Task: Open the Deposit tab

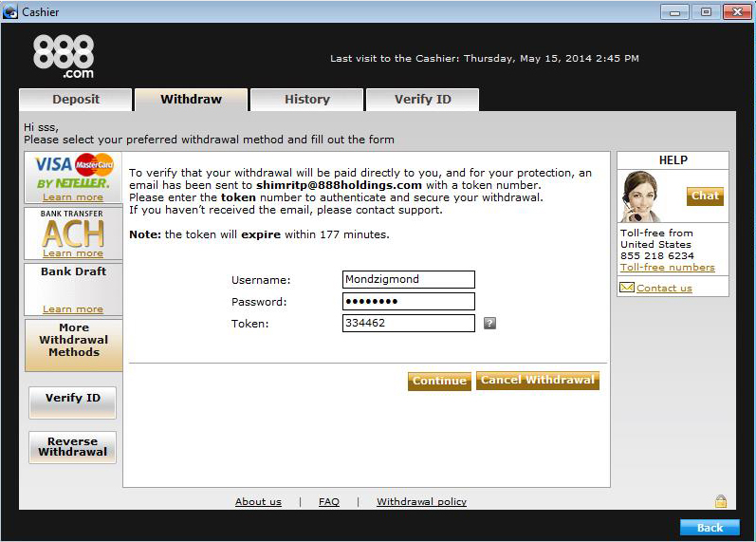Action: pyautogui.click(x=76, y=100)
